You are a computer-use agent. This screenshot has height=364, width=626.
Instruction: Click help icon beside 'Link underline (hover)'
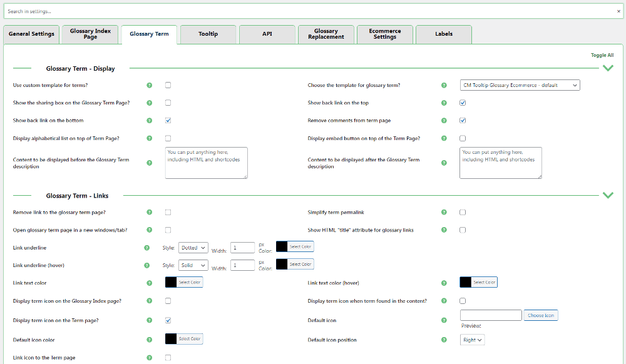[147, 265]
